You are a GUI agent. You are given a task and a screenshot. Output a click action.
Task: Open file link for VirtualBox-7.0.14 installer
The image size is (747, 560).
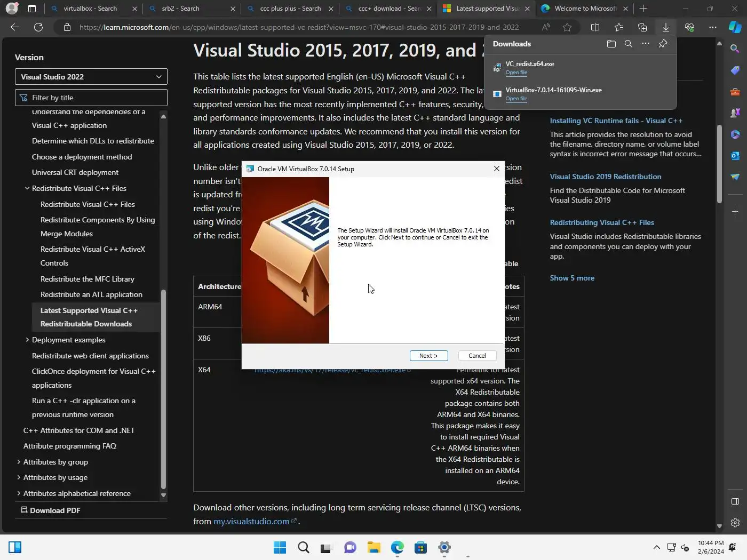point(516,99)
